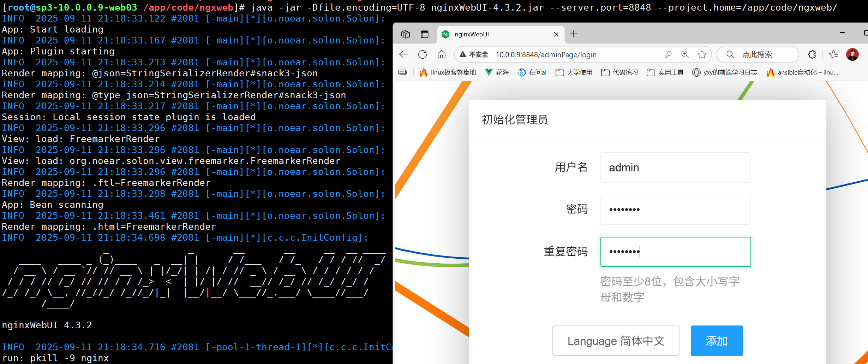Toggle vertical tabs panel icon
This screenshot has height=364, width=868.
pos(425,34)
